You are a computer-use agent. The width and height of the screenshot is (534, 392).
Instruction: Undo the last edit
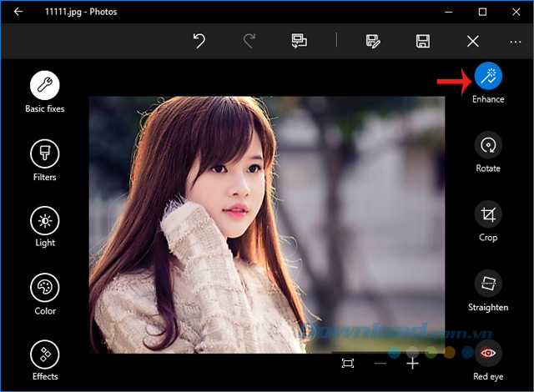(199, 41)
